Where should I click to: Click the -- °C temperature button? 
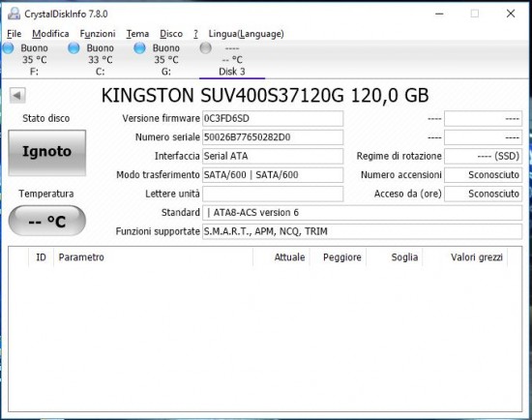tap(46, 221)
